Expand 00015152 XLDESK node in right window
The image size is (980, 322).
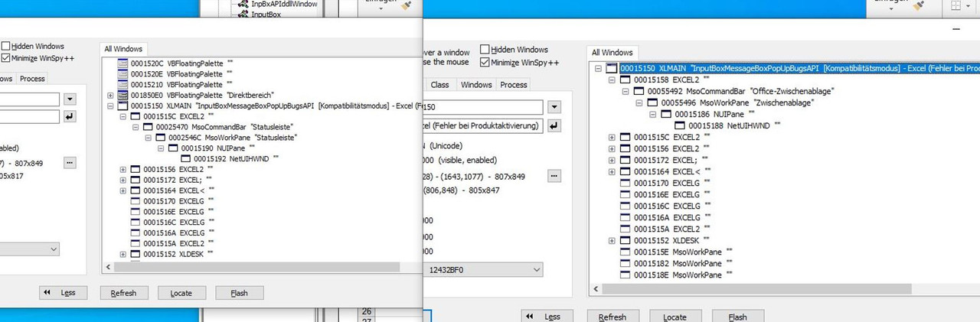pyautogui.click(x=612, y=240)
